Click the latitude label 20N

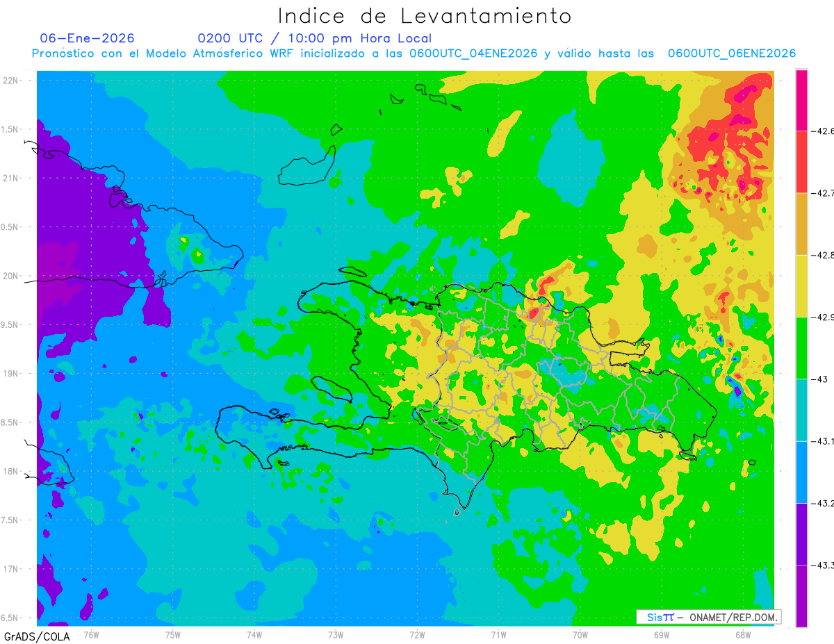pos(10,276)
